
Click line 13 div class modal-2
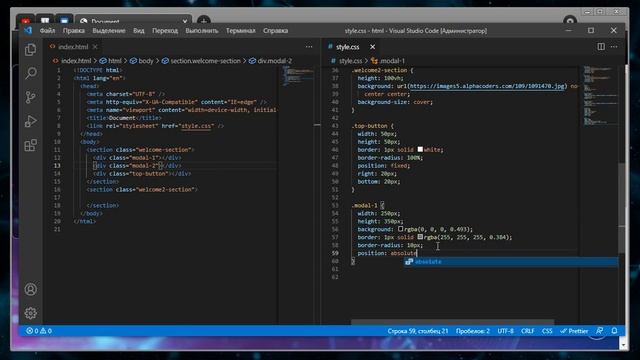(x=138, y=166)
